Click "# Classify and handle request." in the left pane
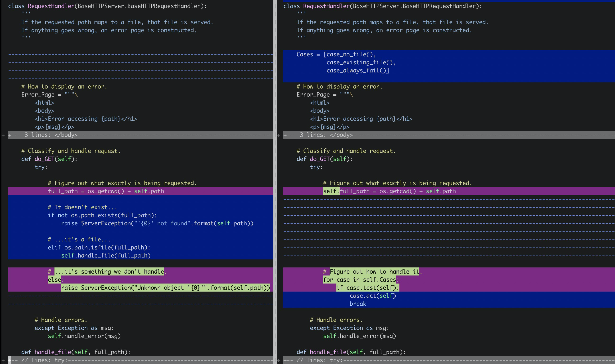Screen dimensions: 615x364 71,151
